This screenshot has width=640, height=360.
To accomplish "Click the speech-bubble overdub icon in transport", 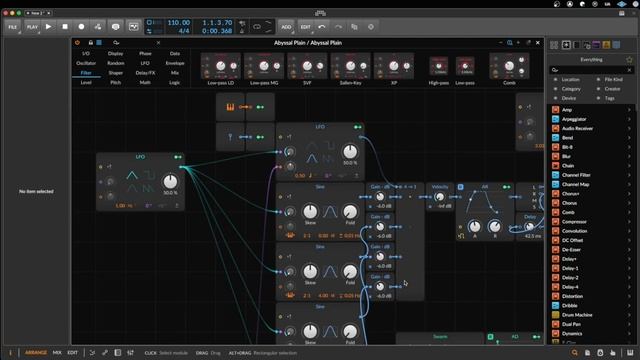I will (116, 27).
